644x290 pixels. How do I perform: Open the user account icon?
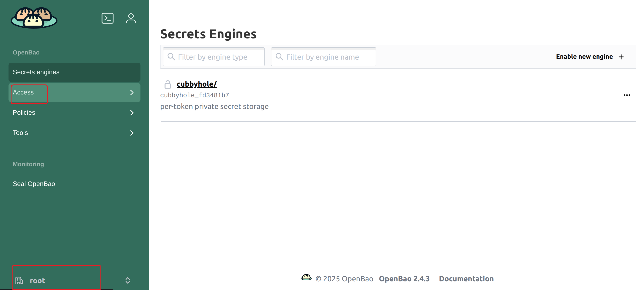tap(131, 18)
